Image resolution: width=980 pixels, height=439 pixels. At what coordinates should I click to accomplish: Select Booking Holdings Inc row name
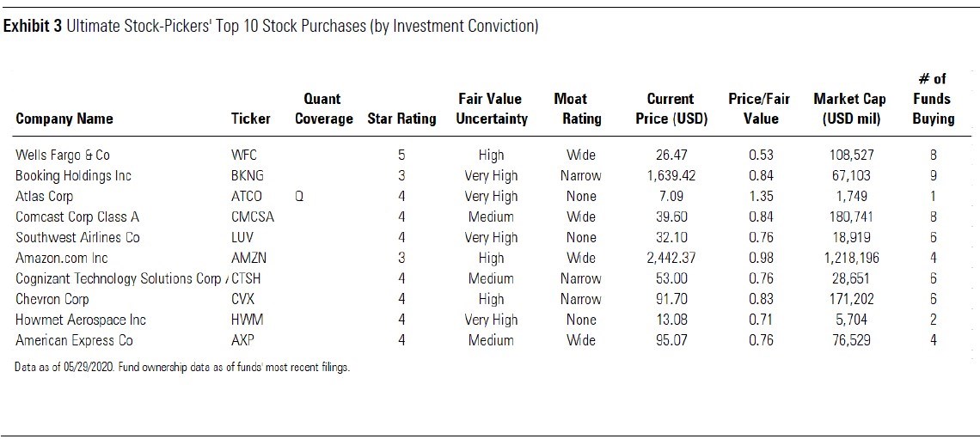coord(73,176)
